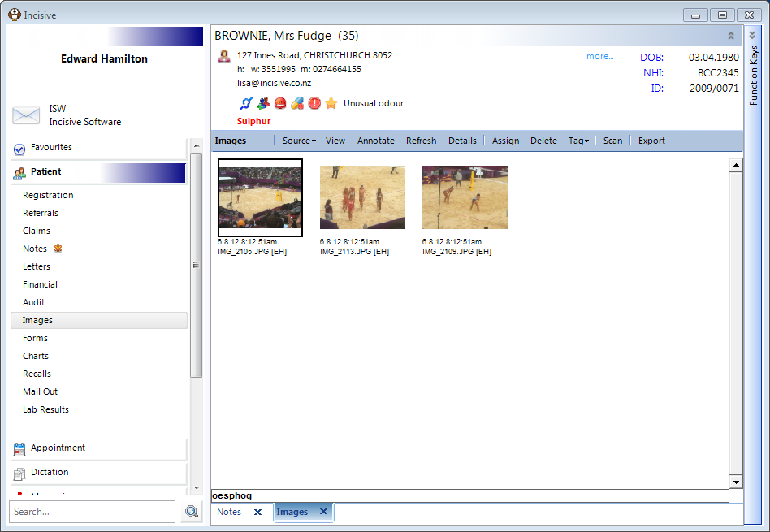Collapse the patient header with double chevron

click(731, 36)
